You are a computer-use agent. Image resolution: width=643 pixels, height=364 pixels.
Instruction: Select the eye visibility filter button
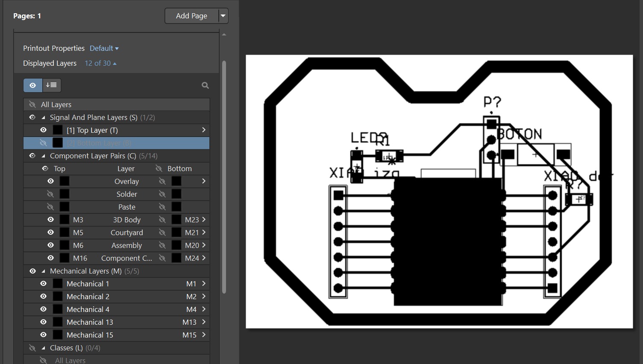33,85
